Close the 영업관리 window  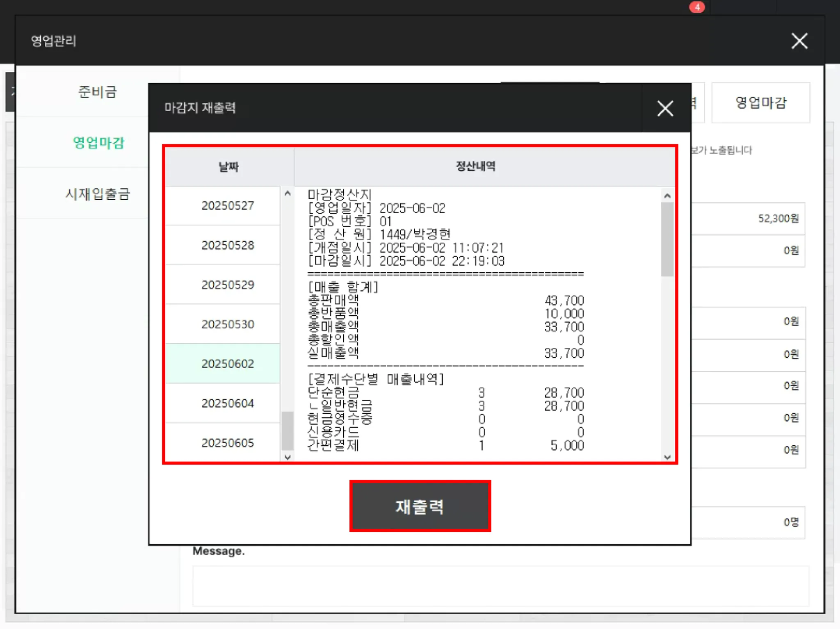tap(799, 41)
